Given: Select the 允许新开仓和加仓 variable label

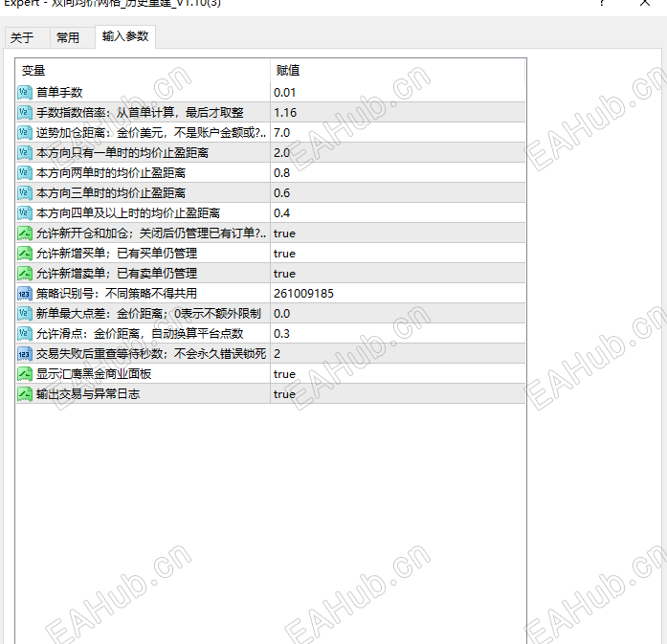Looking at the screenshot, I should (x=151, y=233).
